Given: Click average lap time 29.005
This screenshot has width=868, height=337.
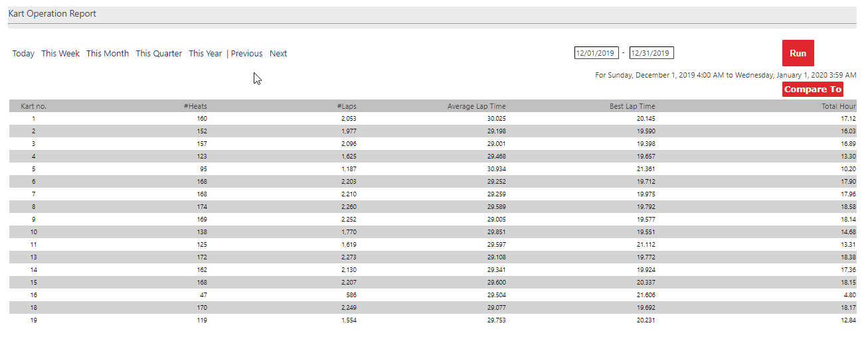Looking at the screenshot, I should click(496, 220).
